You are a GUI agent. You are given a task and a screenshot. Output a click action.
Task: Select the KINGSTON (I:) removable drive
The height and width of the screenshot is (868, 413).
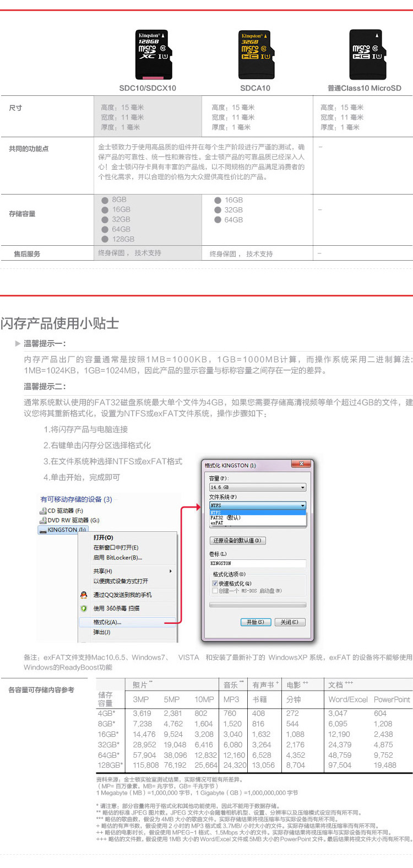63,530
